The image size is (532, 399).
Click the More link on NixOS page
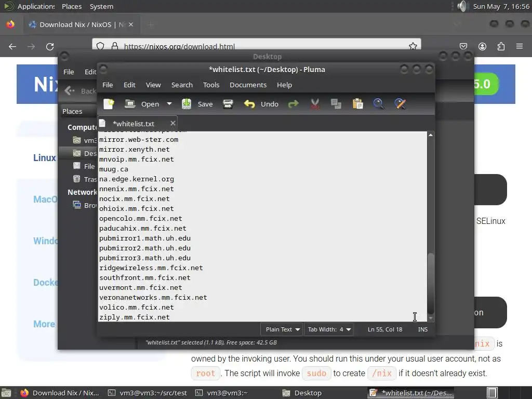pyautogui.click(x=44, y=324)
